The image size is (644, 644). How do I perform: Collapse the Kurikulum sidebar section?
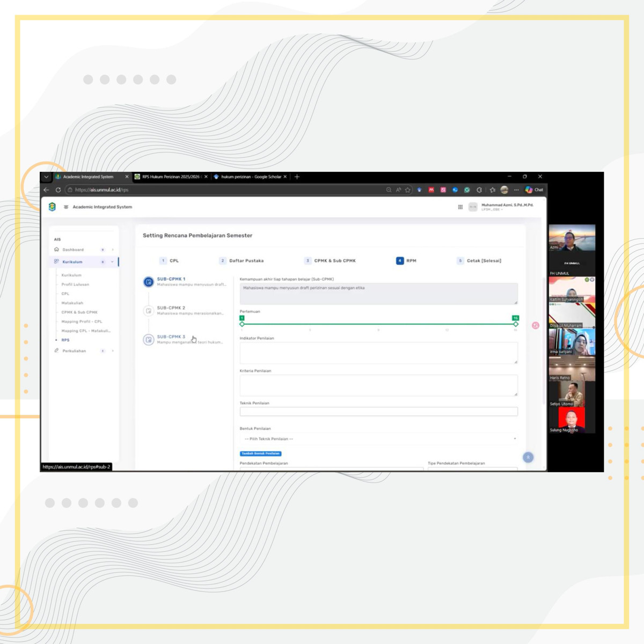(x=112, y=262)
